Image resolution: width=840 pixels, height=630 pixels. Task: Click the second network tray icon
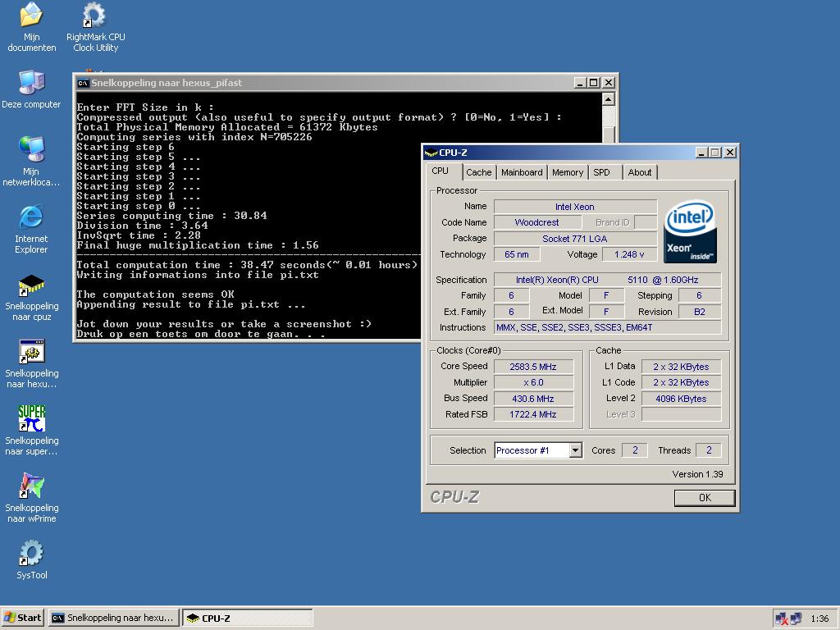coord(796,619)
